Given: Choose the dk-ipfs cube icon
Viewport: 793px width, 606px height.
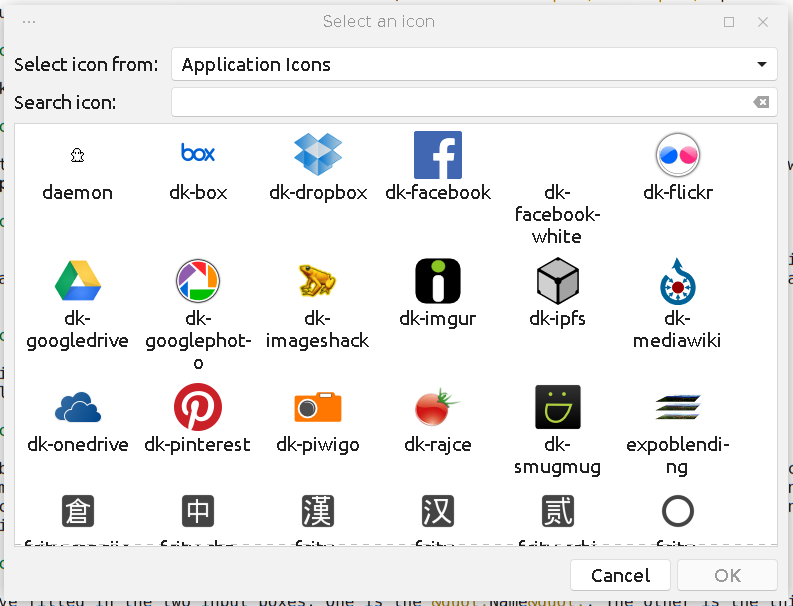Looking at the screenshot, I should click(x=558, y=281).
